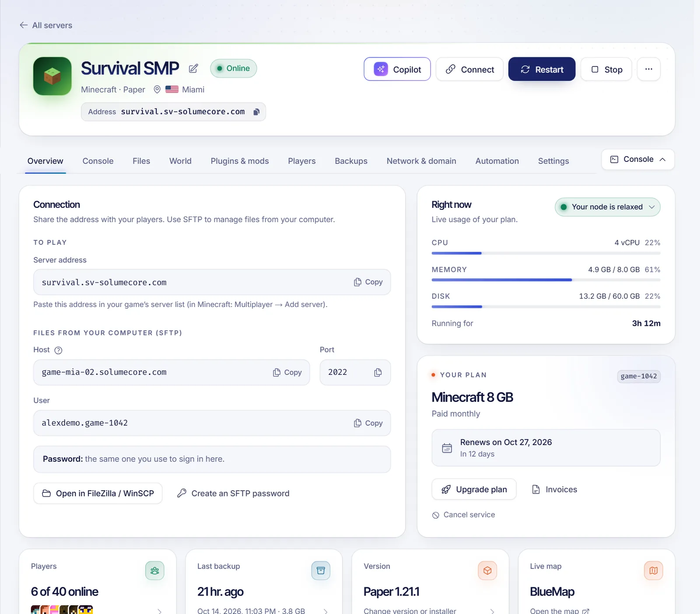The image size is (700, 614).
Task: Open the BlueMap live map link
Action: [x=560, y=611]
